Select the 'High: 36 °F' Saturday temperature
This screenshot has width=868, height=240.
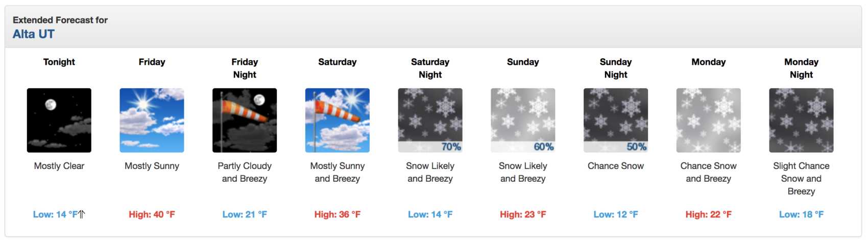pos(337,214)
